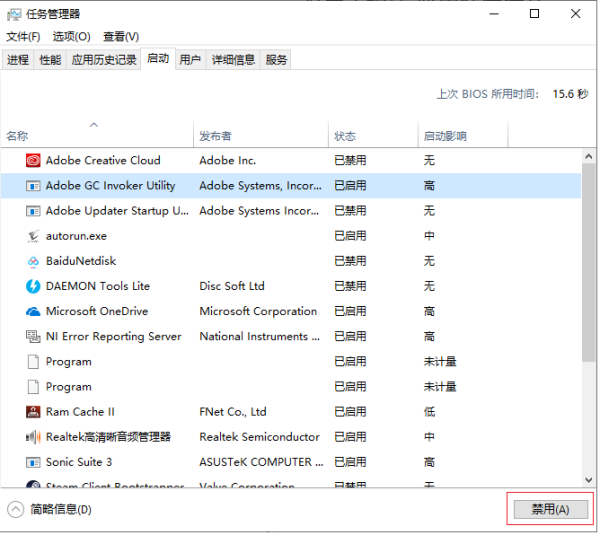600x535 pixels.
Task: Click the Microsoft OneDrive cloud icon
Action: pyautogui.click(x=33, y=312)
